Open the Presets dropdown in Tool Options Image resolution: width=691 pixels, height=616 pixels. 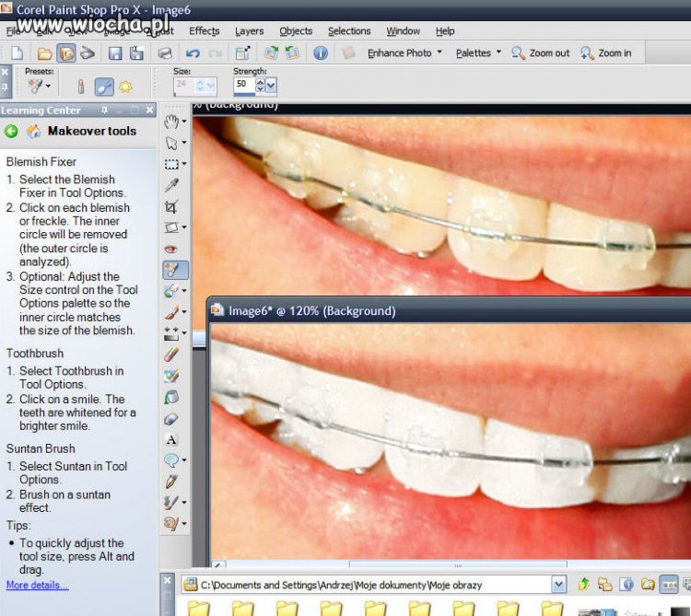pos(40,86)
